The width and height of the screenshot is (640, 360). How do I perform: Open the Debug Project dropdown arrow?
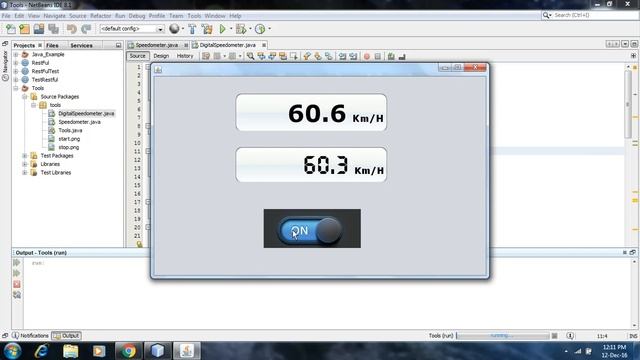(x=250, y=29)
